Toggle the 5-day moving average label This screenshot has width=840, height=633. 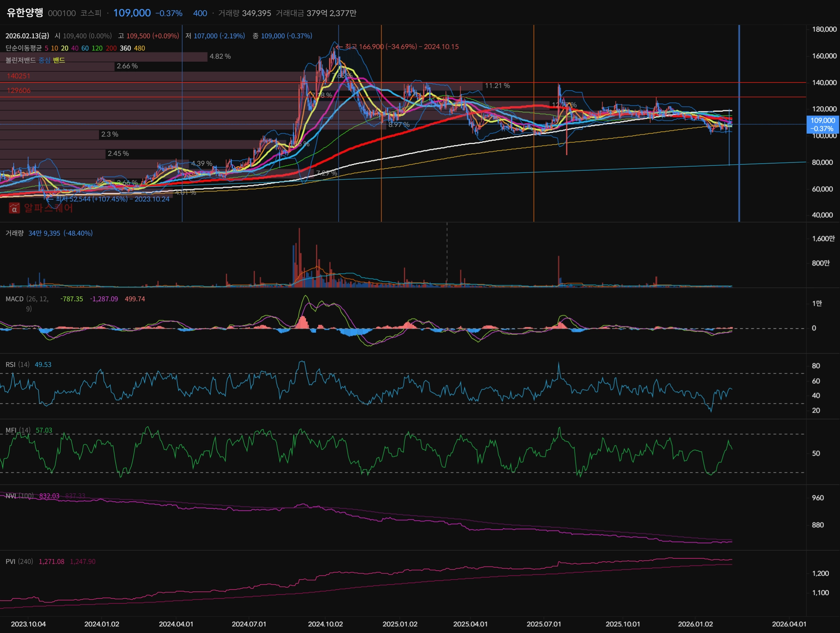coord(46,48)
